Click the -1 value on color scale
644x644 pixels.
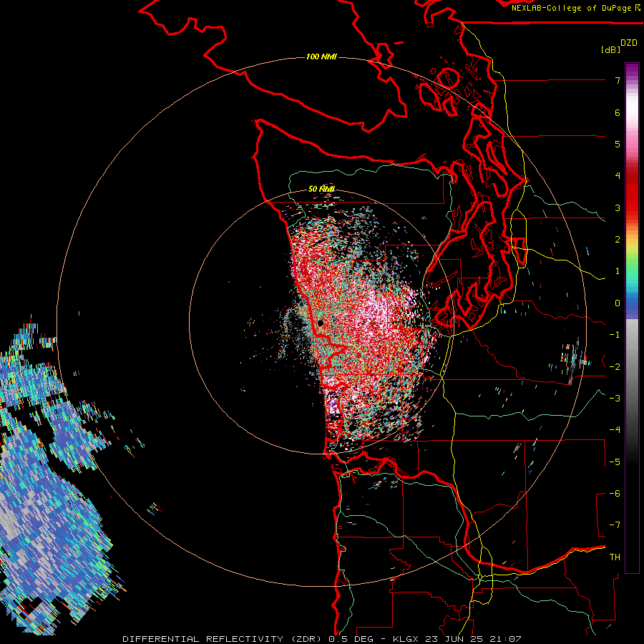coord(615,335)
